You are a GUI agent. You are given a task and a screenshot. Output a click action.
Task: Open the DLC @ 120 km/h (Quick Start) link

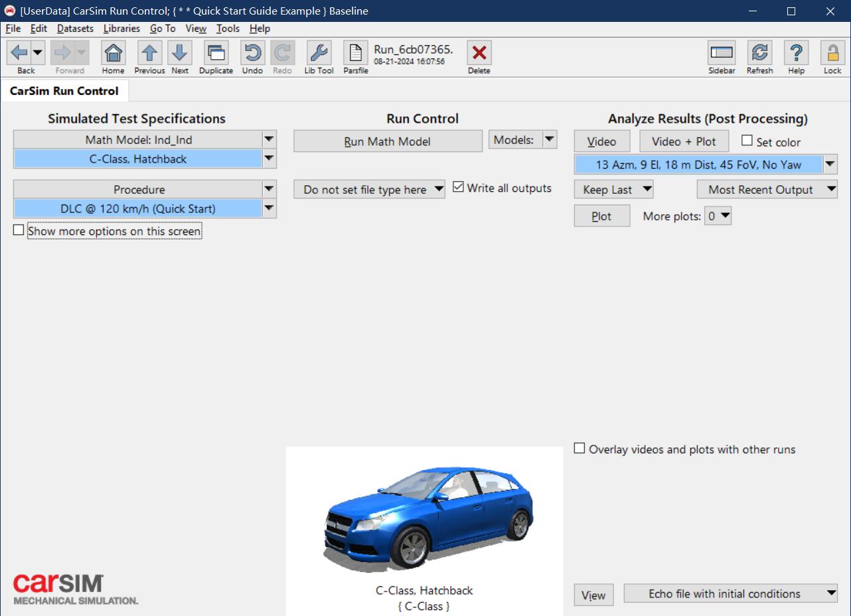138,208
